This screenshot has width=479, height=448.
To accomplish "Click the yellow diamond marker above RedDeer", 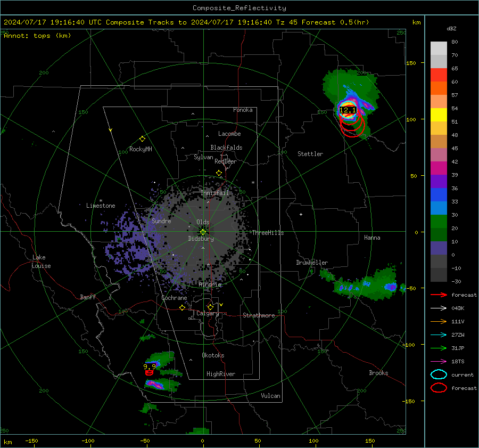I will click(x=219, y=173).
